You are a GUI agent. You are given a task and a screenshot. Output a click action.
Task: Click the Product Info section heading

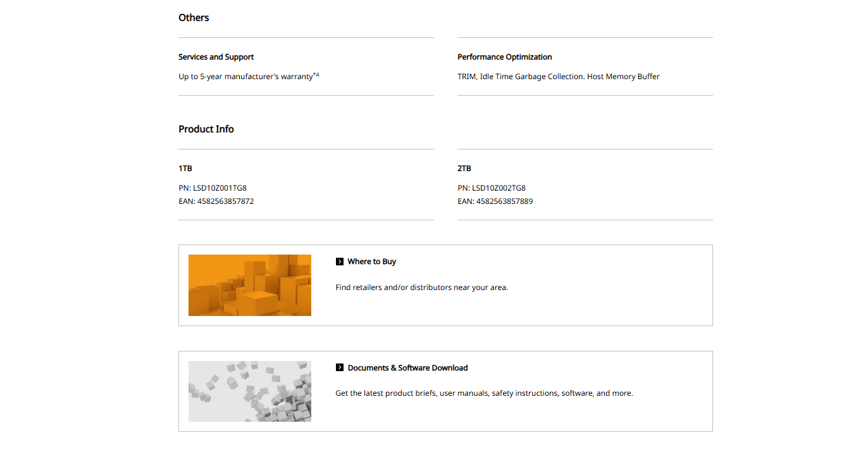point(206,129)
